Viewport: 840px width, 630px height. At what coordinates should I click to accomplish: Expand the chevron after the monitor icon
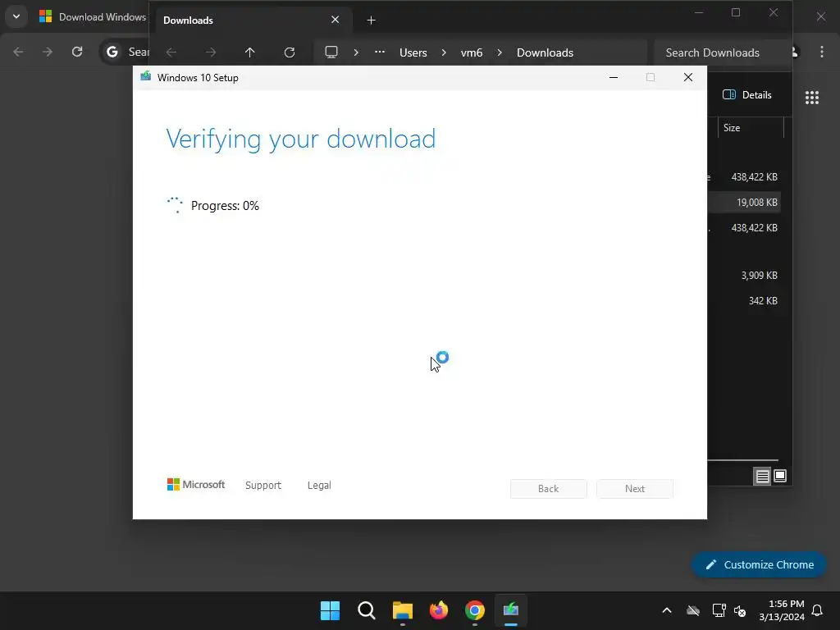point(356,52)
